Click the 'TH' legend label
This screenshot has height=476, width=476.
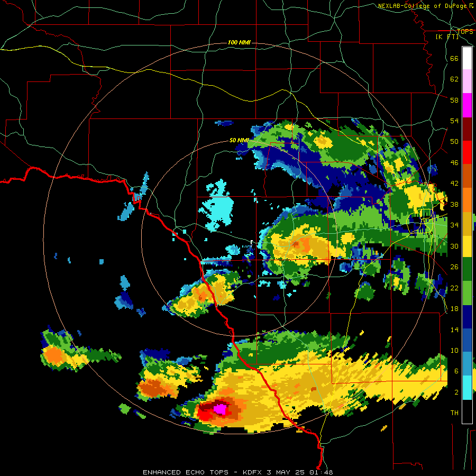tap(454, 413)
